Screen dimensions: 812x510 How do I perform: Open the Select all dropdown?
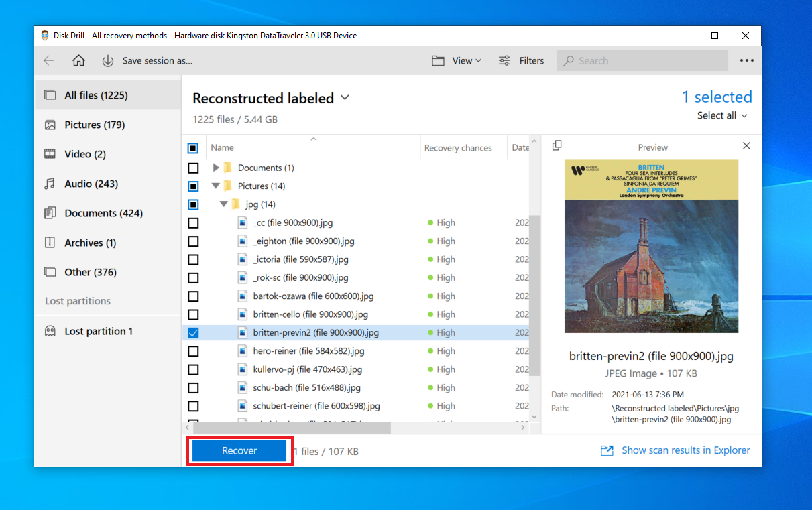pos(721,115)
